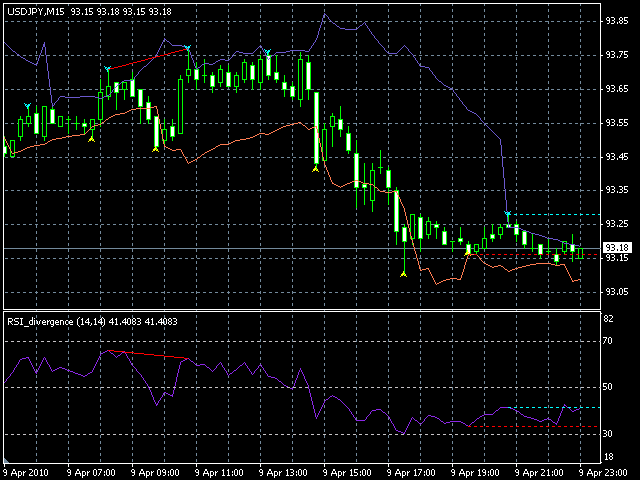The image size is (640, 480).
Task: Select the 9 Apr 07:00 time label
Action: (91, 473)
